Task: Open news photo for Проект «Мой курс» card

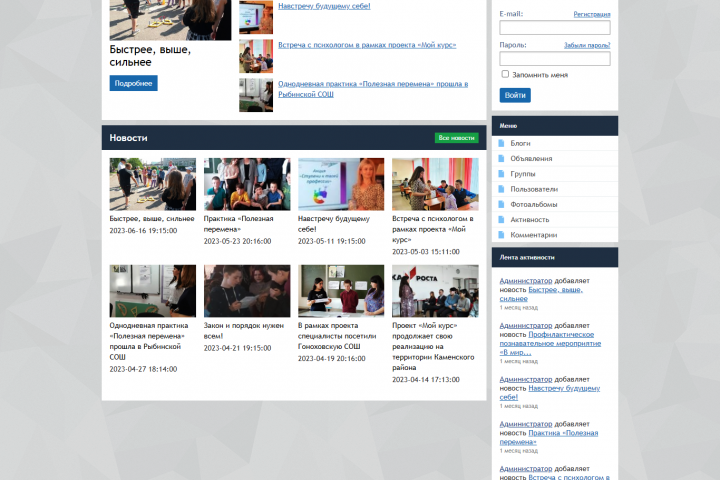Action: (435, 291)
